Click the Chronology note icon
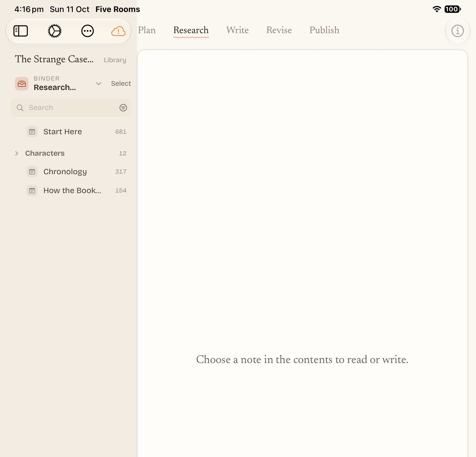Screen dimensions: 476x457 point(32,172)
